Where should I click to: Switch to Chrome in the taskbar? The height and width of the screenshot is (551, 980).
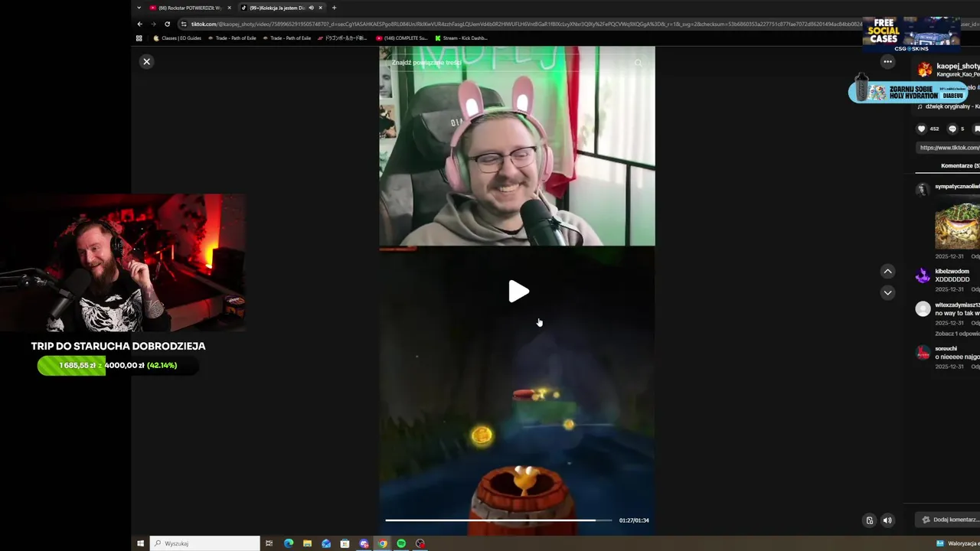[383, 543]
